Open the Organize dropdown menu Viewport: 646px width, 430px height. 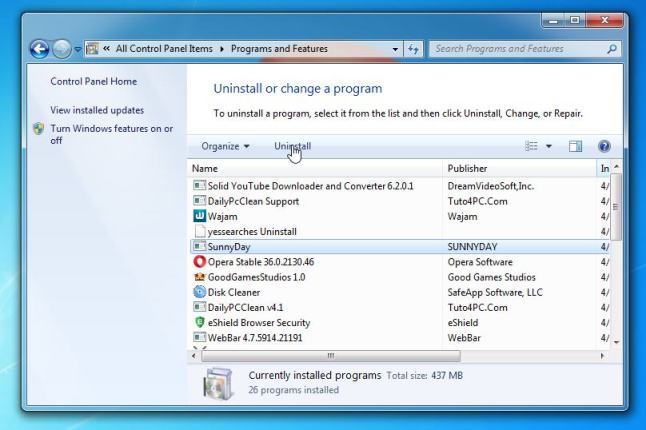click(225, 146)
